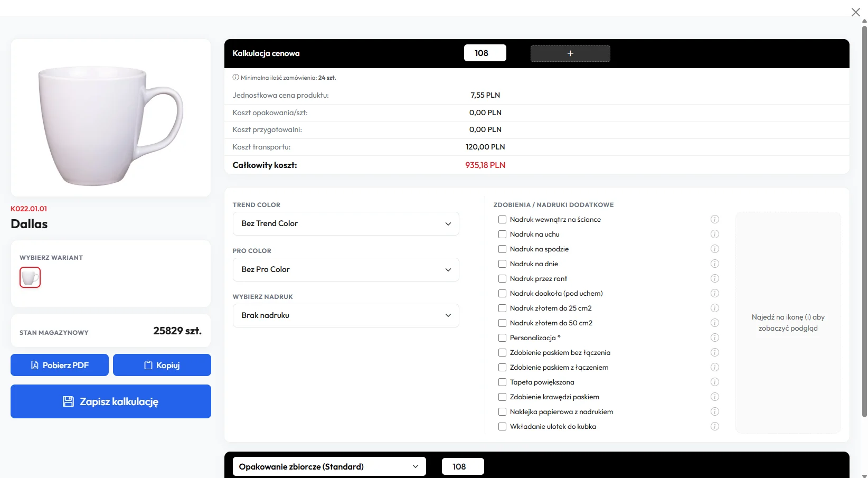The image size is (868, 478).
Task: Click info icon next to Nadruk przez rant
Action: click(715, 278)
